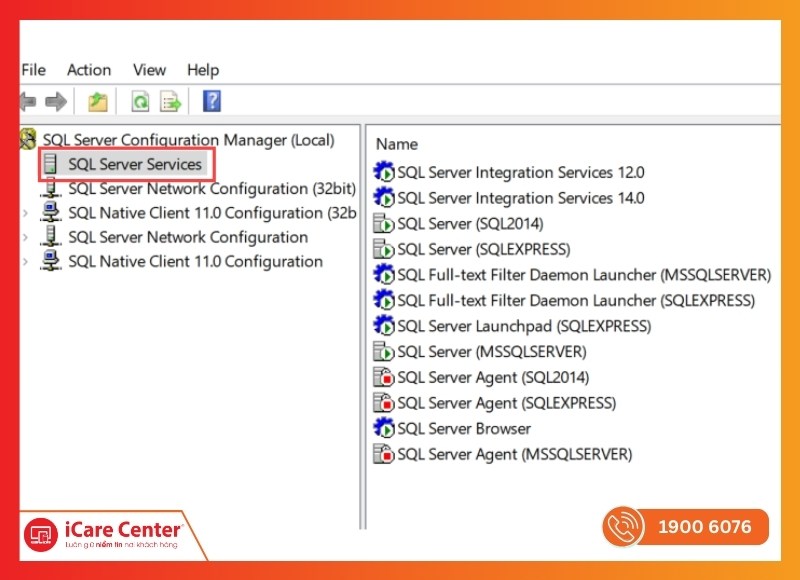800x580 pixels.
Task: Click running icon of SQL Server Browser
Action: (x=384, y=428)
